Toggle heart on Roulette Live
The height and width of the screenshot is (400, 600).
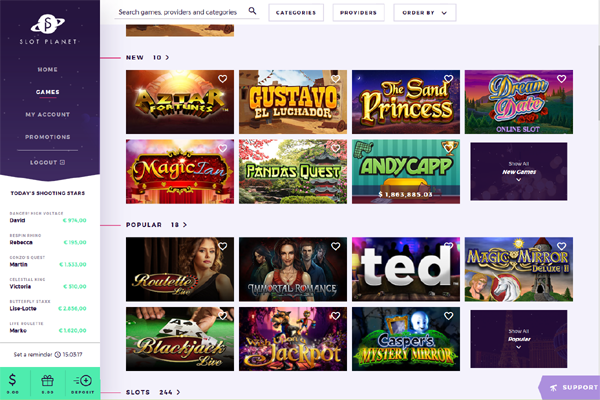click(x=222, y=246)
